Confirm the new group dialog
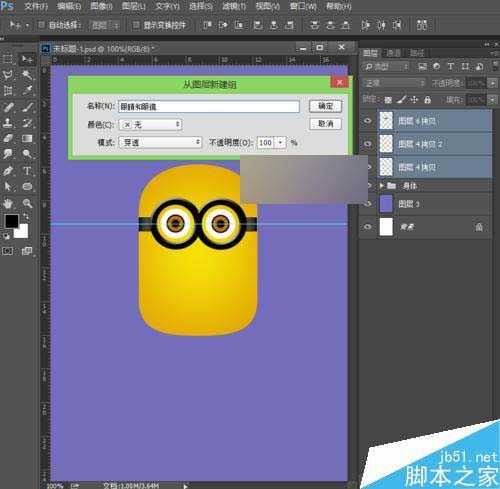The height and width of the screenshot is (489, 500). click(x=325, y=106)
